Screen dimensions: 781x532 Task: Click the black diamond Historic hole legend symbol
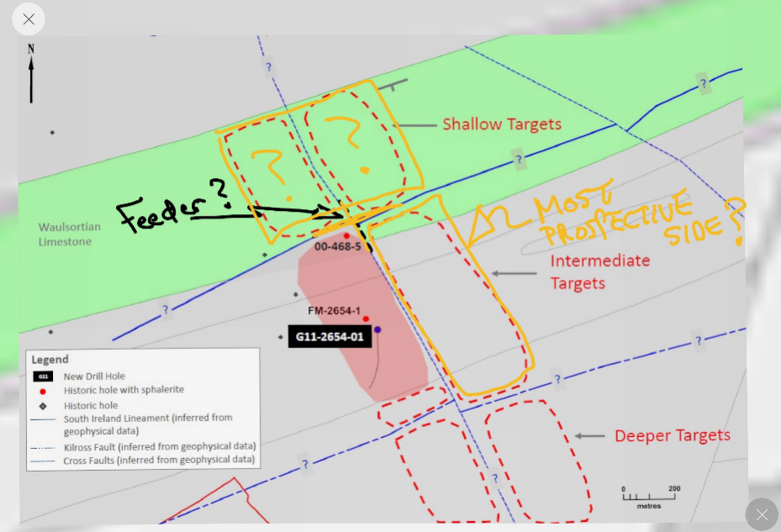[x=43, y=406]
